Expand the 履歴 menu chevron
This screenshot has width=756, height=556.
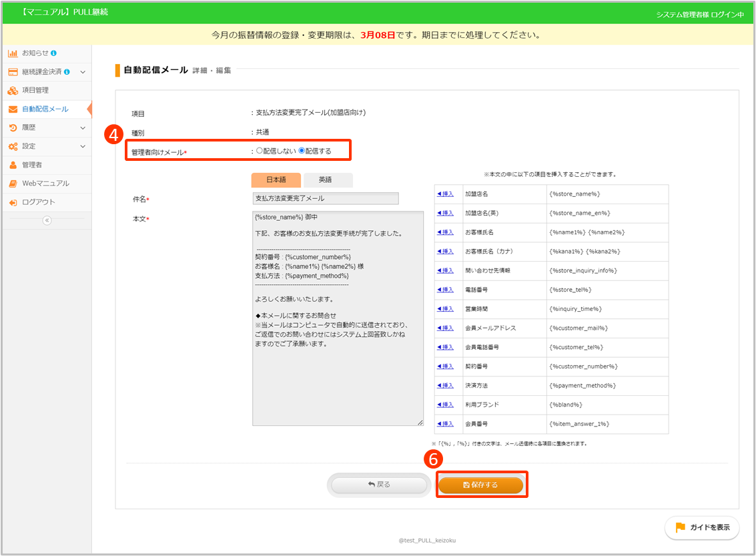[x=83, y=127]
